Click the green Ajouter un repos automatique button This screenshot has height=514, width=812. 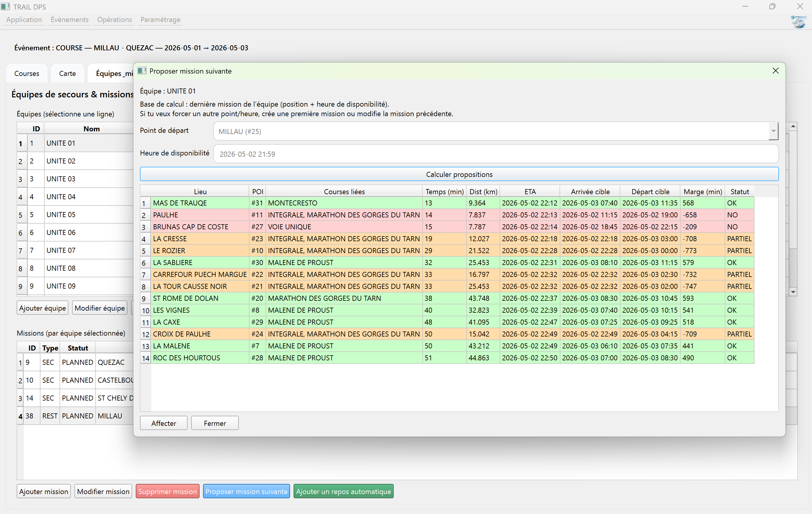click(x=343, y=491)
